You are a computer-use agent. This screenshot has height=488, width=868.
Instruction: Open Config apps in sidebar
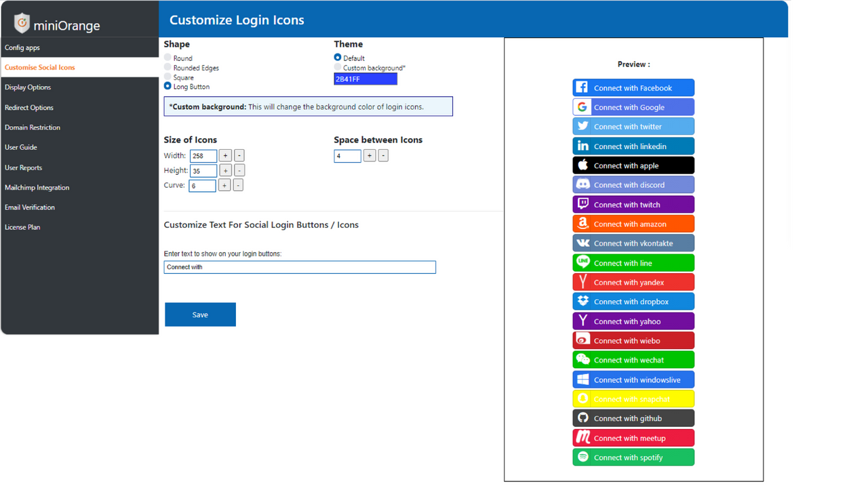pos(79,47)
